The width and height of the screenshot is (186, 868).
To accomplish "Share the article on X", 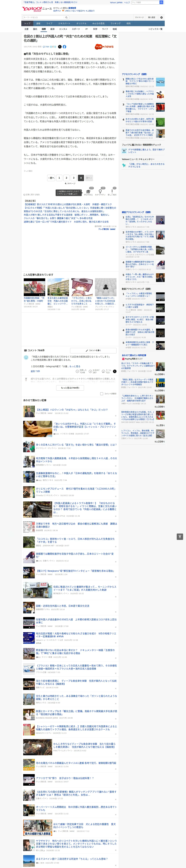I will pyautogui.click(x=60, y=47).
